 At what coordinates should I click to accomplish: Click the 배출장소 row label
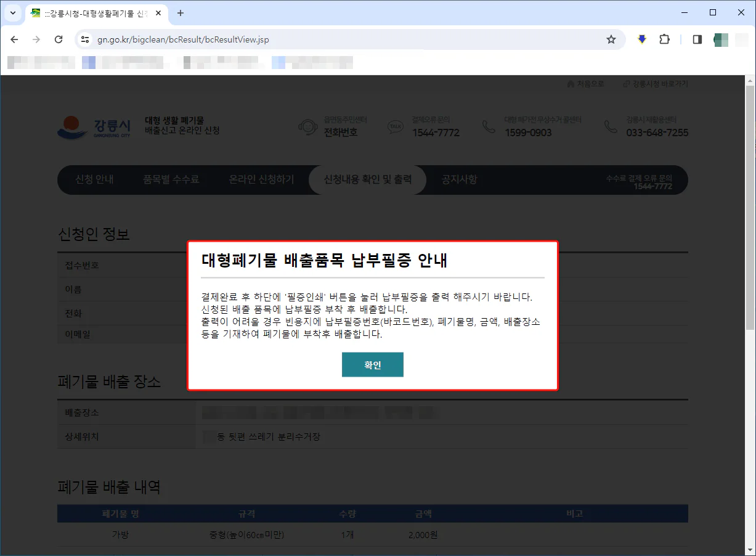pos(82,412)
